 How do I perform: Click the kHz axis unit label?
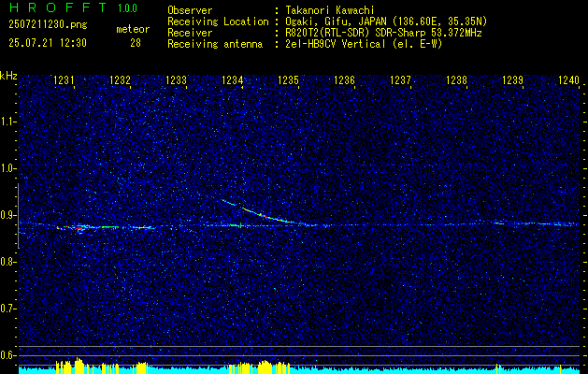point(8,76)
